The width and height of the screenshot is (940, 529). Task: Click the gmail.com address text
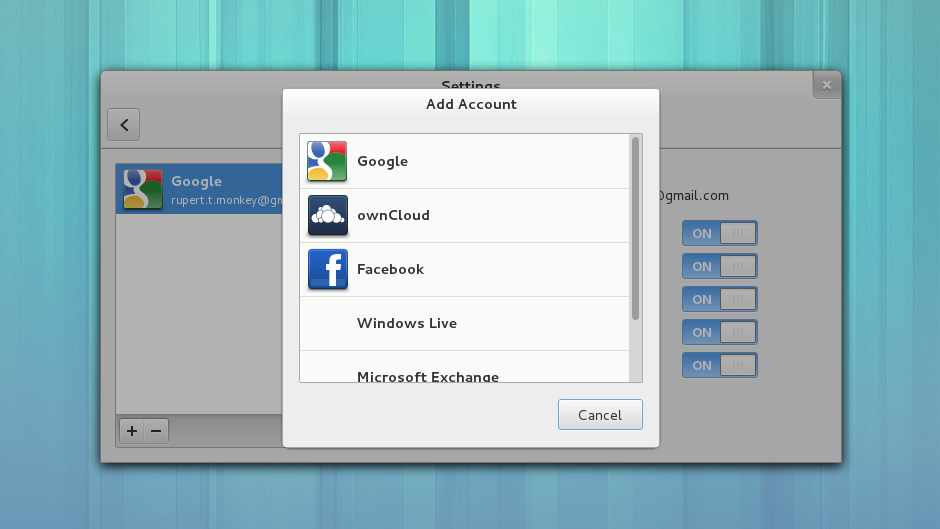pos(694,196)
